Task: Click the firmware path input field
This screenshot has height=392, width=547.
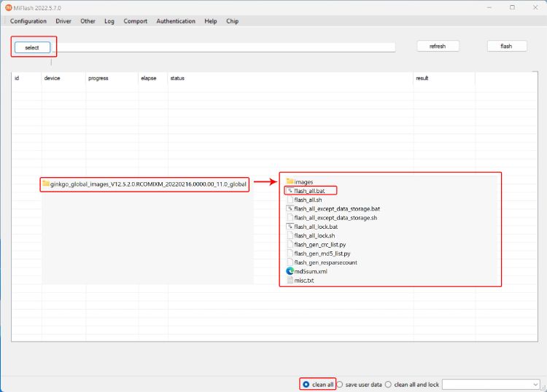Action: [x=228, y=47]
